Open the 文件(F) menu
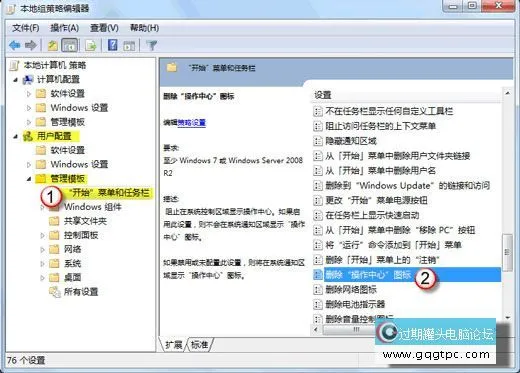Viewport: 520px width, 373px height. click(25, 28)
